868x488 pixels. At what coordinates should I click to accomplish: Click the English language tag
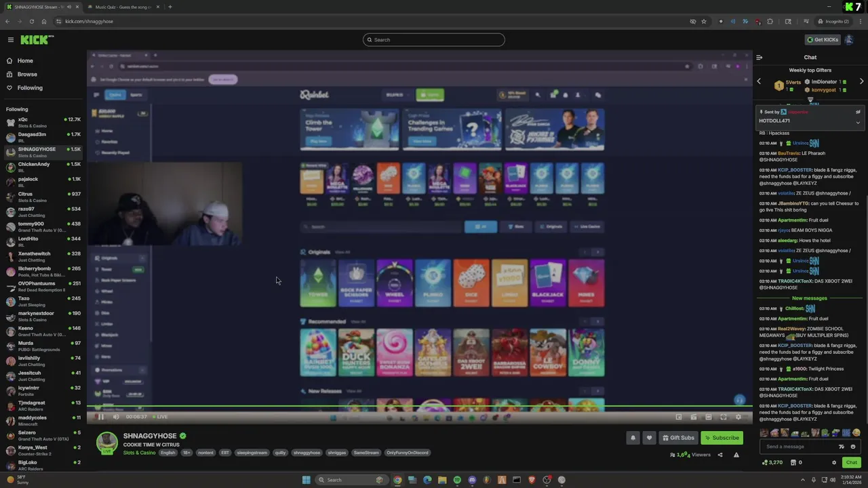167,453
